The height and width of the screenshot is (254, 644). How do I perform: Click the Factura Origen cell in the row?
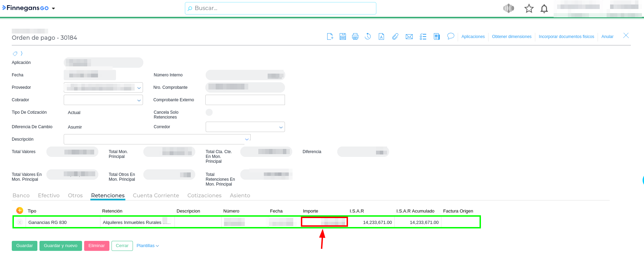460,222
